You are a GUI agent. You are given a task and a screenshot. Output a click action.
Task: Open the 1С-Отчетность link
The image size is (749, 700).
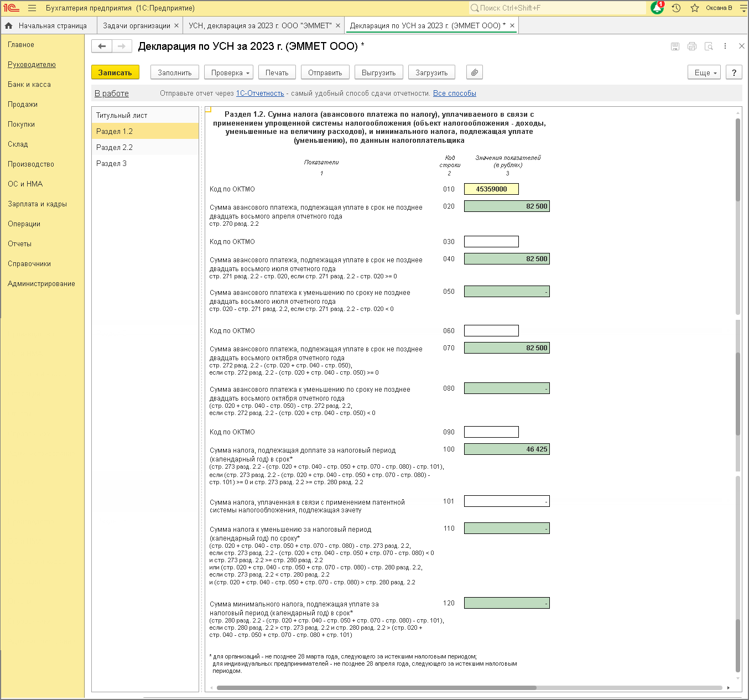point(260,94)
